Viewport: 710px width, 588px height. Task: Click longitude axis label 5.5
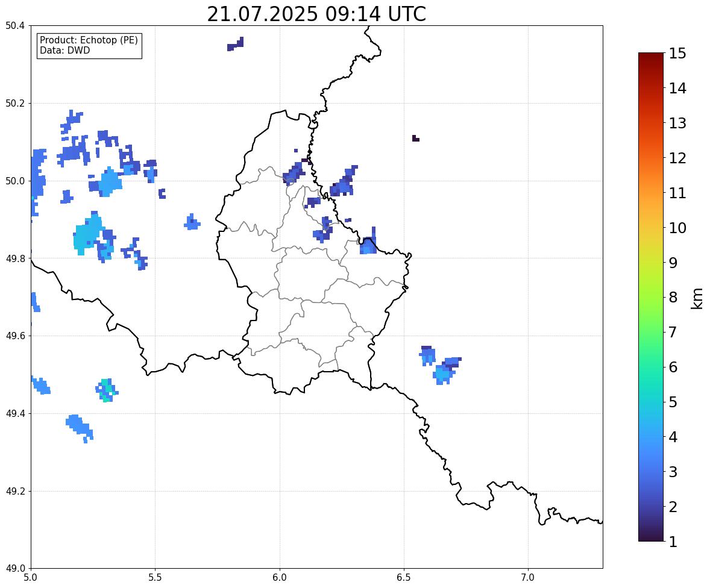click(156, 578)
